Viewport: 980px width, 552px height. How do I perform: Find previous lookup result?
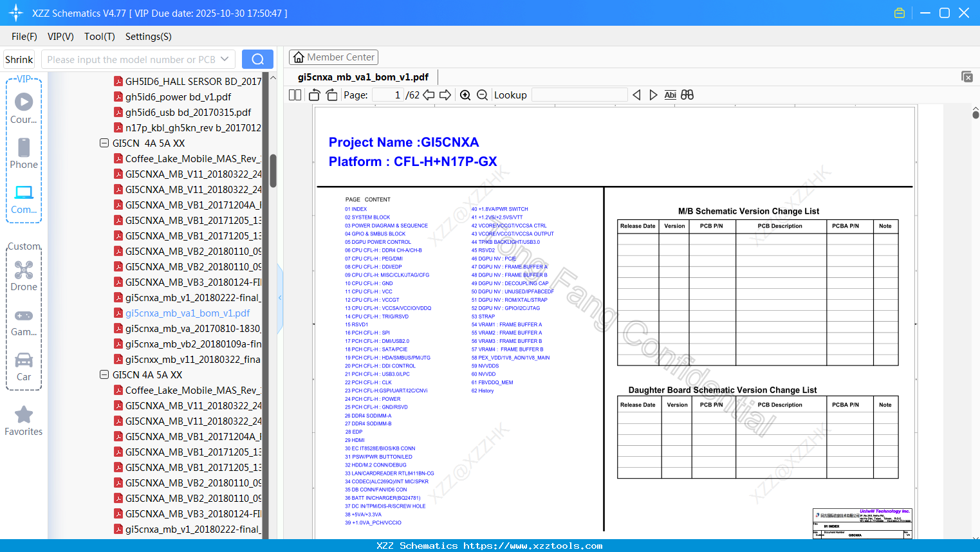[636, 95]
